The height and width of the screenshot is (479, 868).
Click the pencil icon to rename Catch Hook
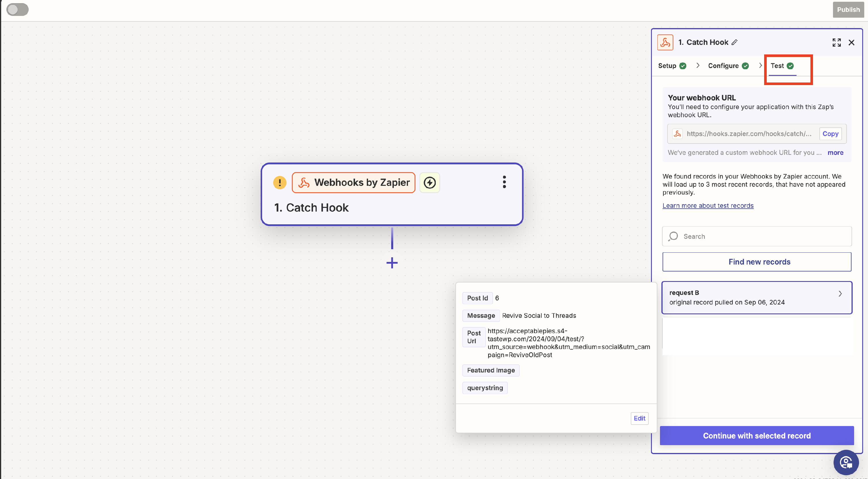point(735,42)
